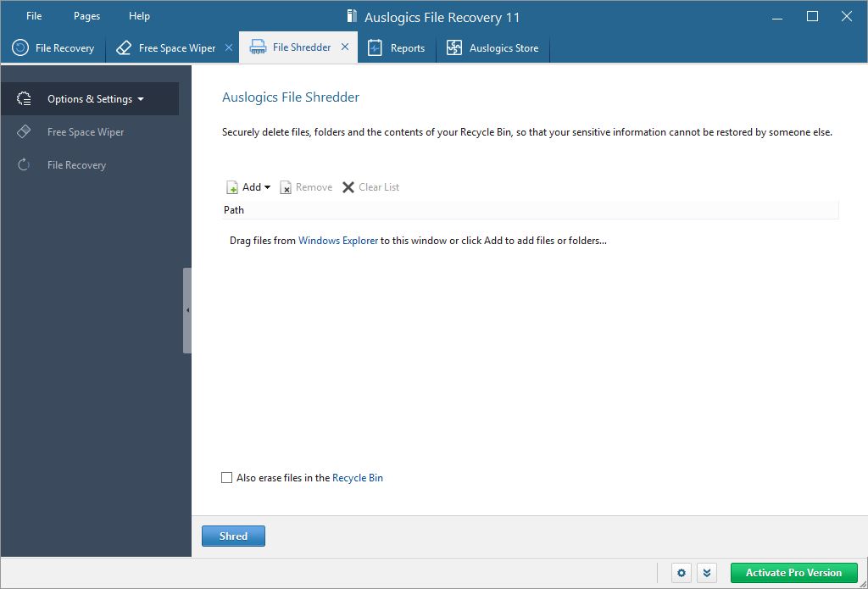Screen dimensions: 868x589
Task: Open the Help menu
Action: pos(139,16)
